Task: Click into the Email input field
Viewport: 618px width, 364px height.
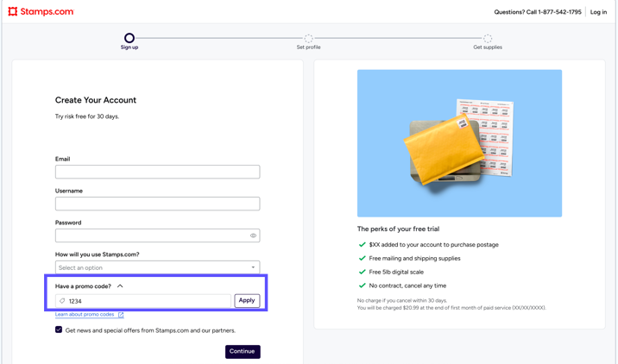Action: point(157,172)
